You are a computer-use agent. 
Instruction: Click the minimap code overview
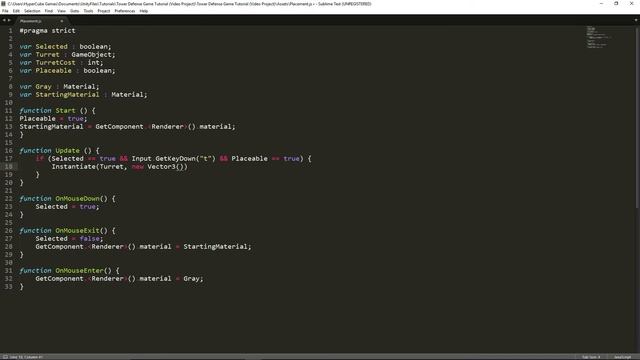click(x=598, y=38)
